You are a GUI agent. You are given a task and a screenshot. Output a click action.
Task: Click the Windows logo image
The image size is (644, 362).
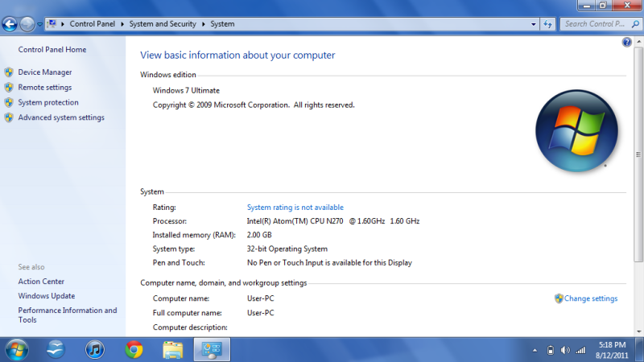(x=576, y=131)
